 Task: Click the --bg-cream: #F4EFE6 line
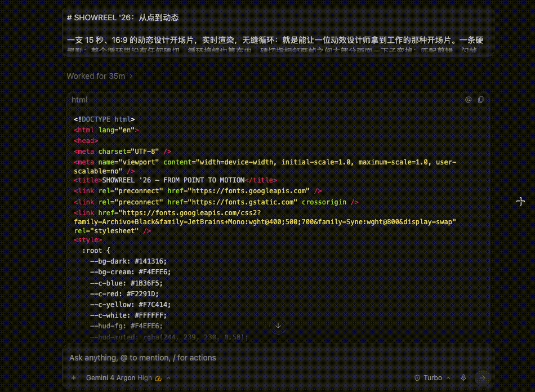click(x=130, y=272)
